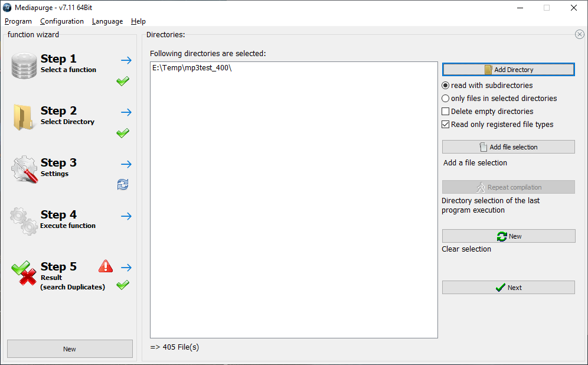Click the Next button with green check
Screen dimensions: 588x365
tap(508, 288)
